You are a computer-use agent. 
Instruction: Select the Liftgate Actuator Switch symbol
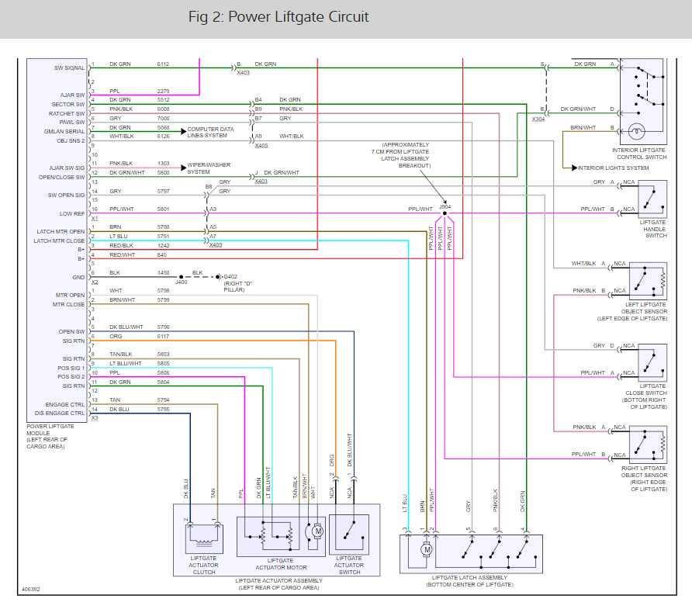point(349,535)
